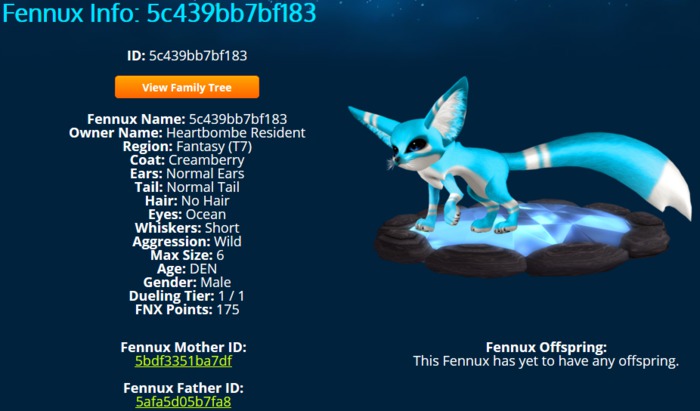Open Fennux Father ID link 5afa5d05b7fa8

183,401
